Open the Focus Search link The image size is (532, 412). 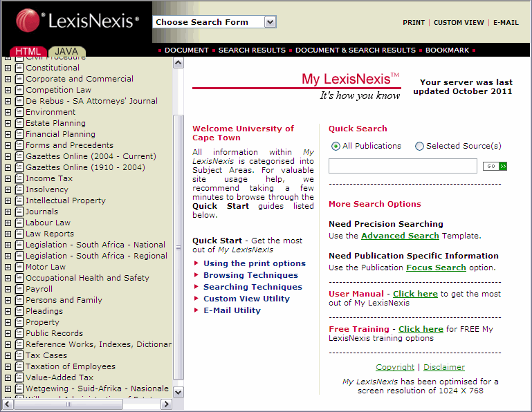436,268
